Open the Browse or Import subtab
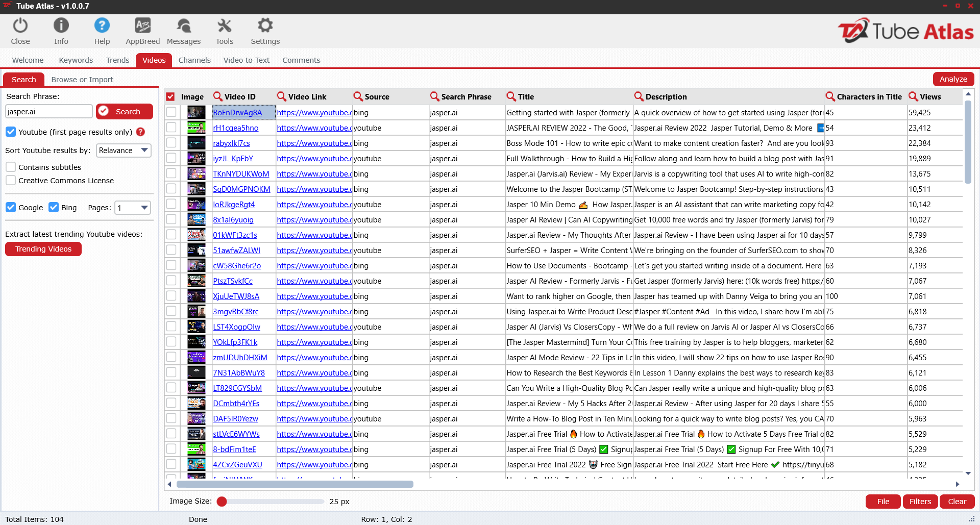Screen dimensions: 980x525 point(82,80)
